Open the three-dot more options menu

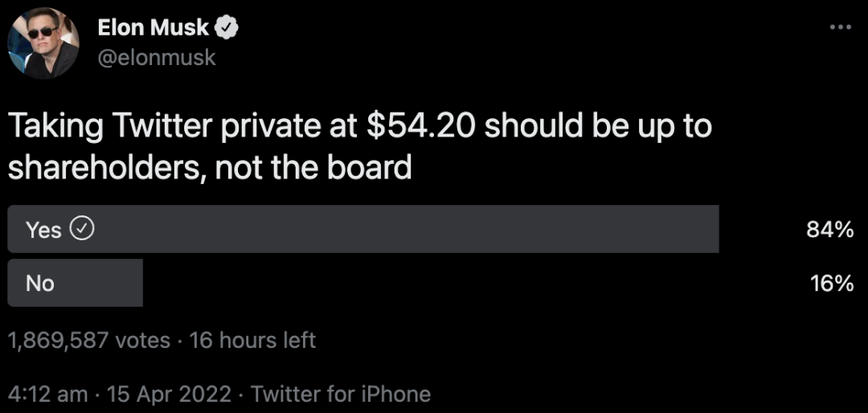839,27
